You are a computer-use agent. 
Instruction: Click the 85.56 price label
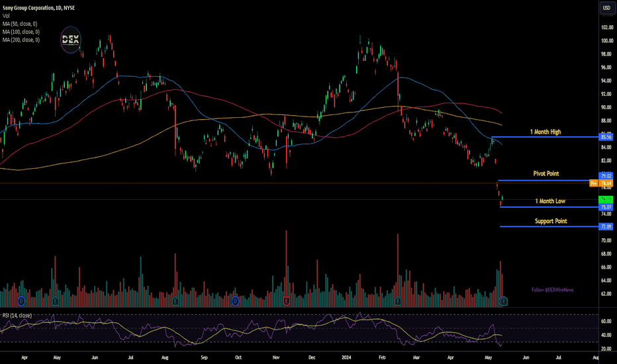click(606, 137)
